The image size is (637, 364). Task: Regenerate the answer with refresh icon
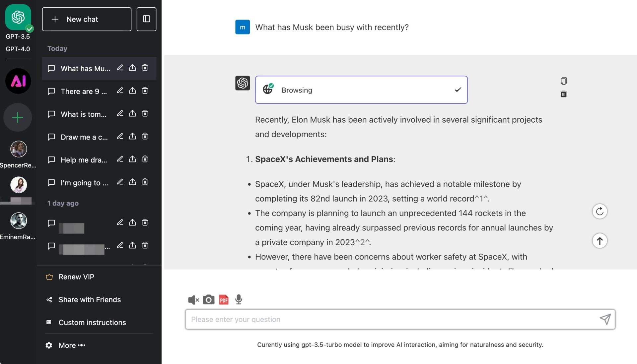(600, 212)
